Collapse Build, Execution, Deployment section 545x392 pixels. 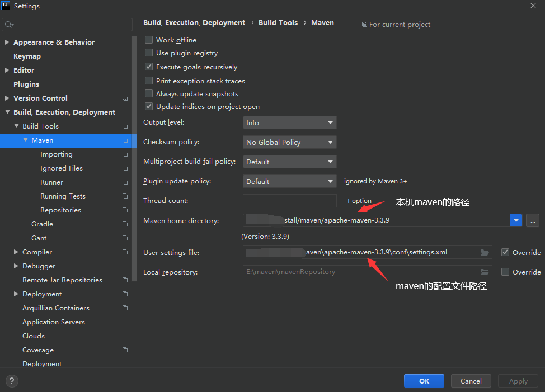click(7, 112)
